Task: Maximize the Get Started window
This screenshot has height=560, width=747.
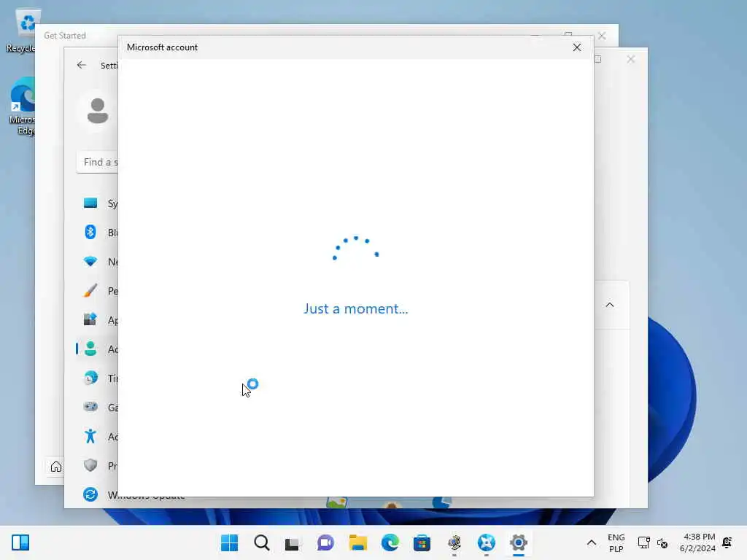Action: pos(568,35)
